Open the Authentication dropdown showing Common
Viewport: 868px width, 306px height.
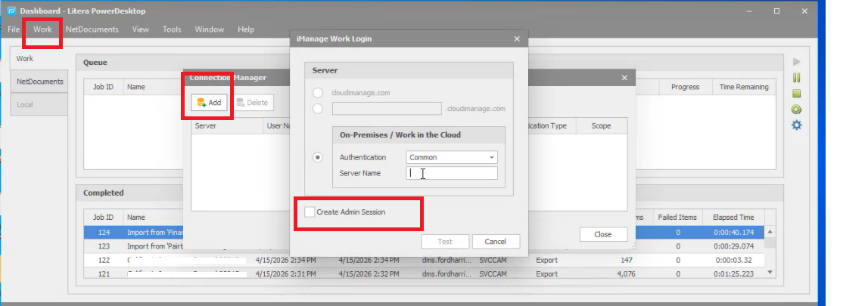click(x=452, y=157)
